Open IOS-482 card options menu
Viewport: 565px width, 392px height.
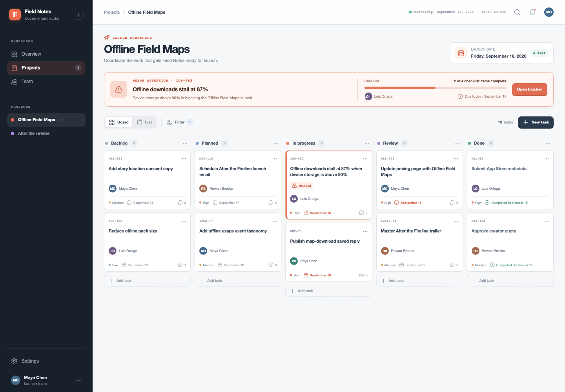point(365,159)
